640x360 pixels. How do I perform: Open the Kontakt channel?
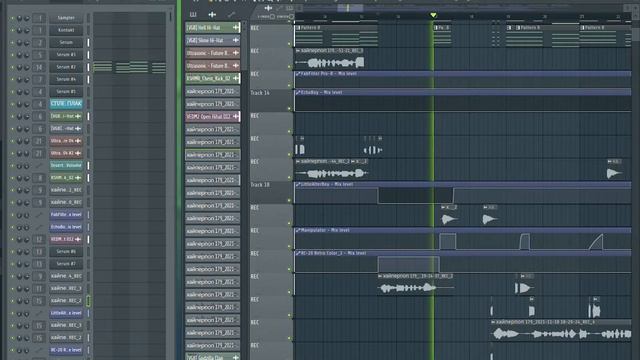click(66, 30)
